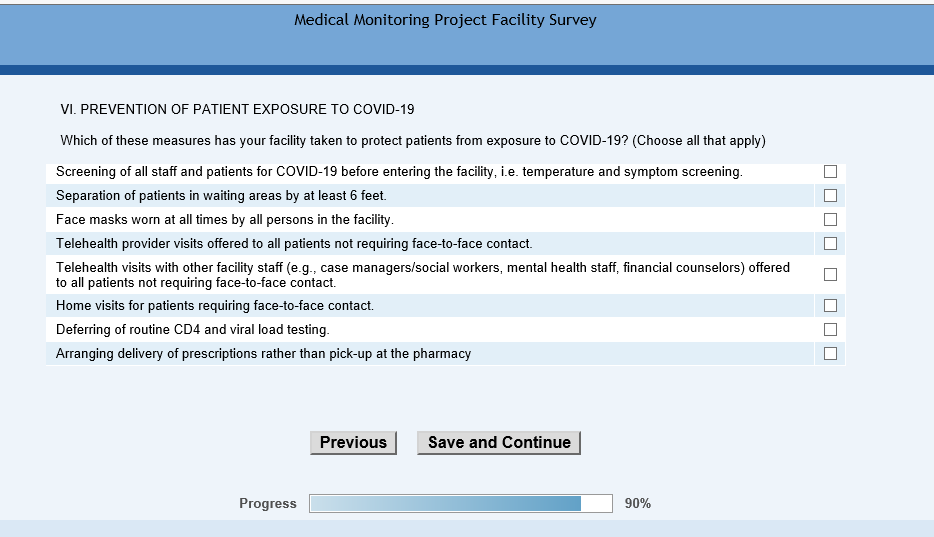Tick separation of patients by 6 feet checkbox
This screenshot has height=537, width=934.
(830, 196)
